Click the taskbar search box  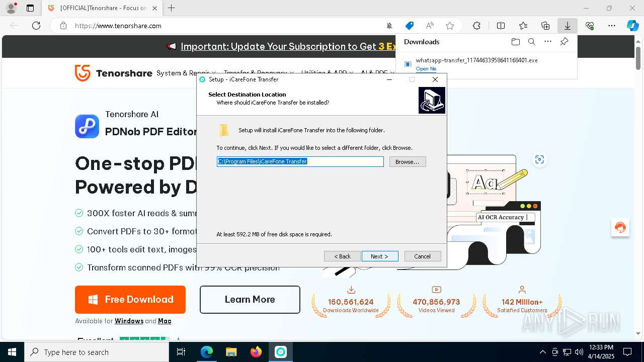(97, 352)
